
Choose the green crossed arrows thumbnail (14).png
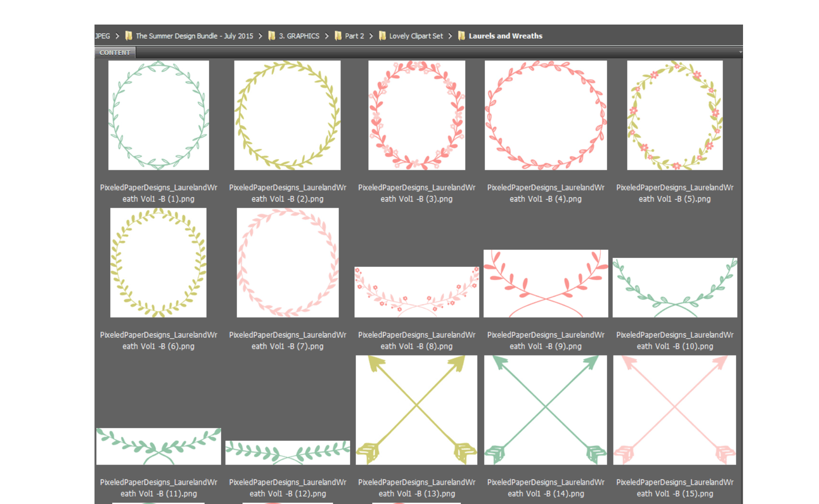coord(545,410)
